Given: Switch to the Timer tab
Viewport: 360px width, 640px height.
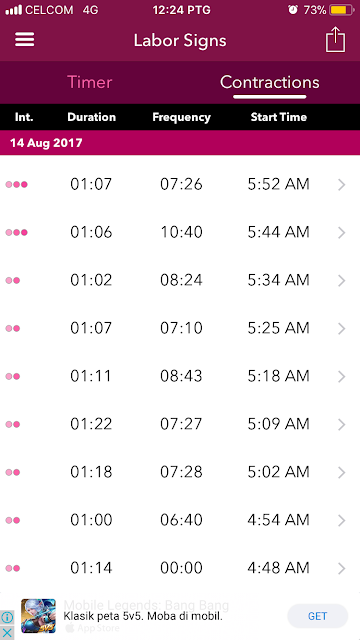Looking at the screenshot, I should (89, 82).
